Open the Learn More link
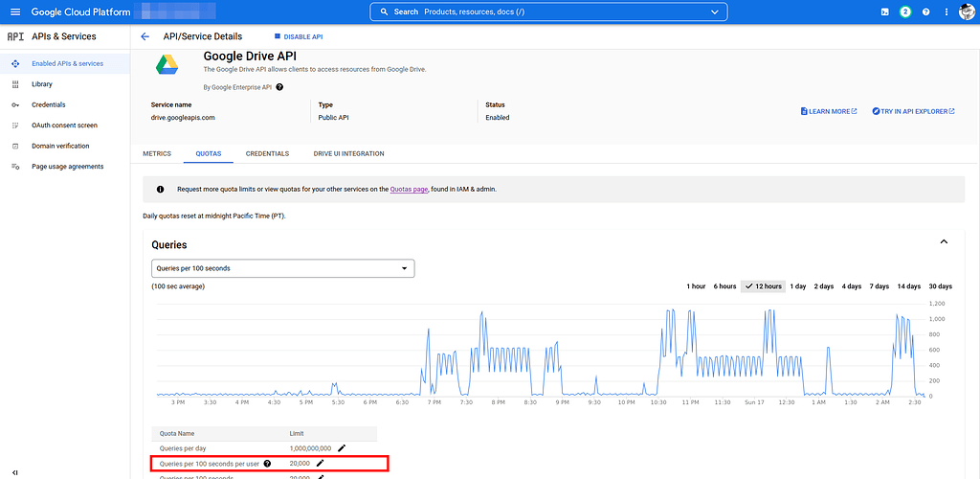This screenshot has width=980, height=479. click(x=829, y=111)
